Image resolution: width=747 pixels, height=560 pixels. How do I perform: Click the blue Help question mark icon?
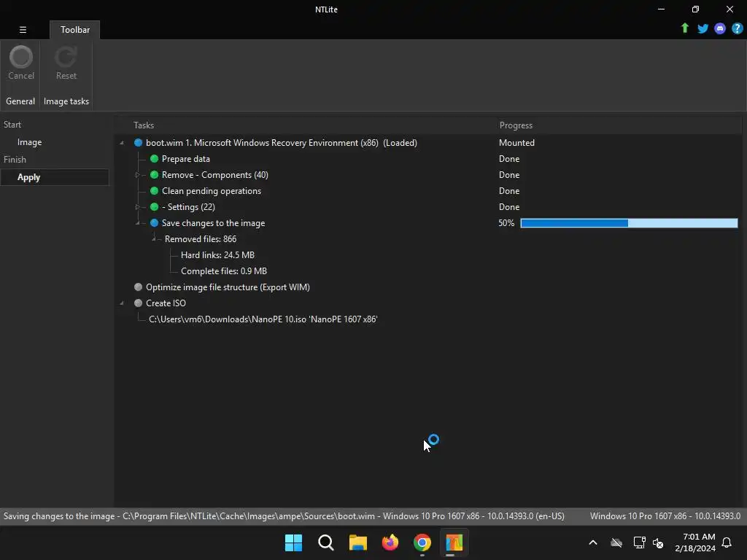[737, 28]
